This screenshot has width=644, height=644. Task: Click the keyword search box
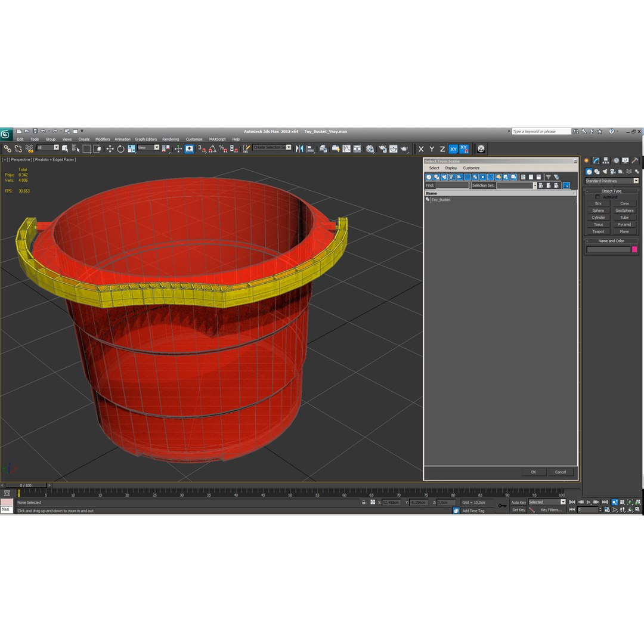click(x=541, y=131)
